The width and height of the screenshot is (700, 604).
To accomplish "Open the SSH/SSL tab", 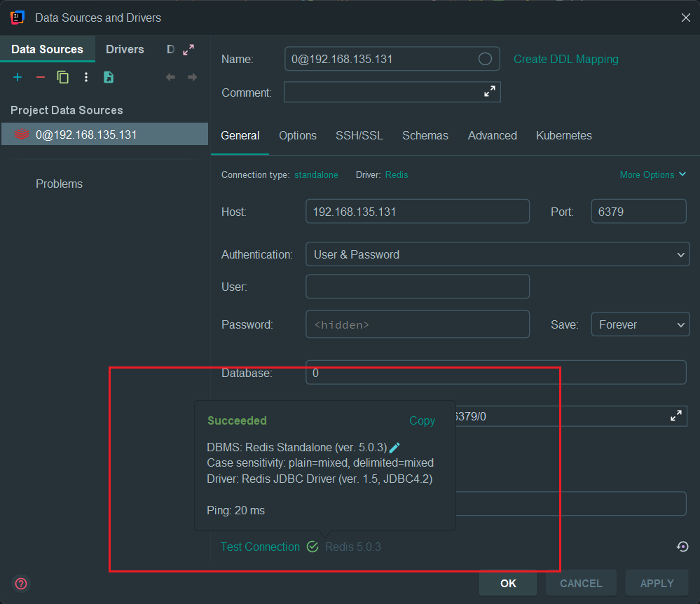I will tap(359, 136).
